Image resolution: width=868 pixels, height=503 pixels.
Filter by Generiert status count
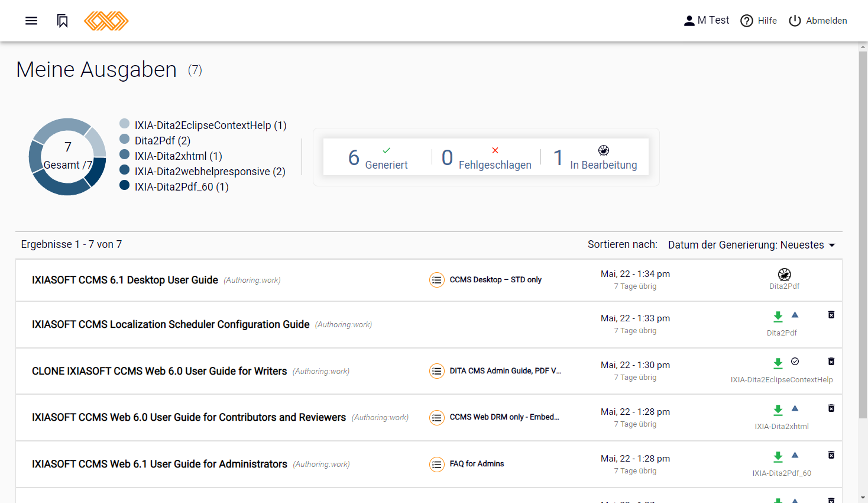tap(378, 157)
